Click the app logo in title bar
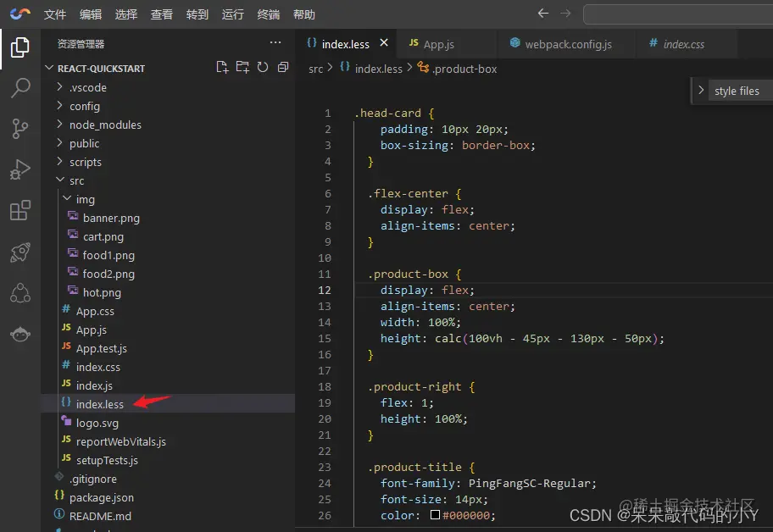Screen dimensions: 773x532 pyautogui.click(x=20, y=14)
